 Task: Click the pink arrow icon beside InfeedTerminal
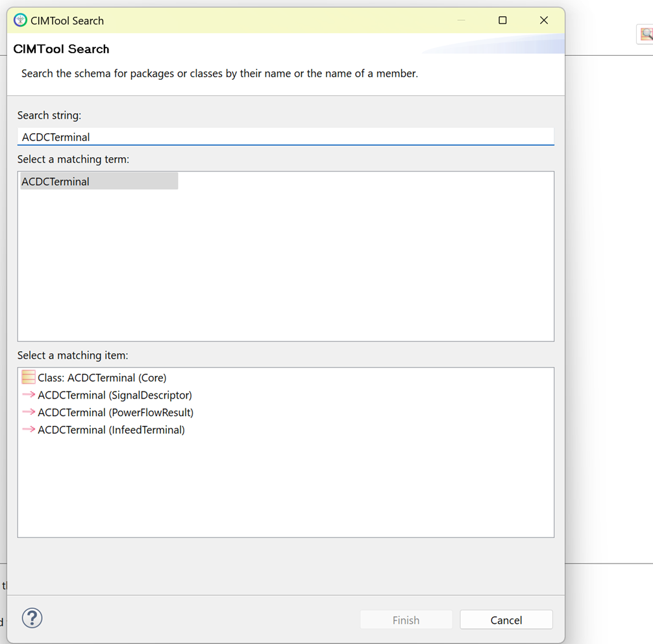(x=28, y=430)
